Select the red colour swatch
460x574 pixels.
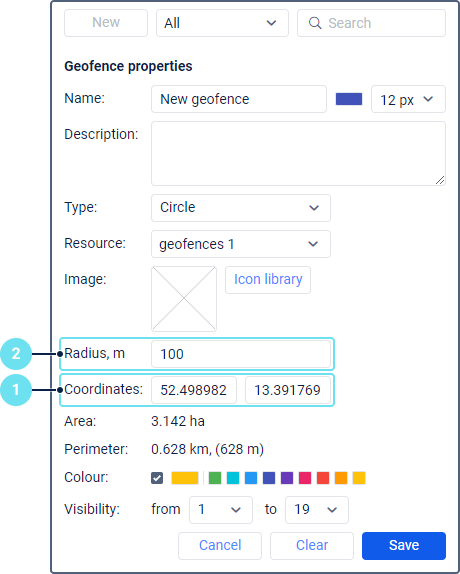pos(323,478)
